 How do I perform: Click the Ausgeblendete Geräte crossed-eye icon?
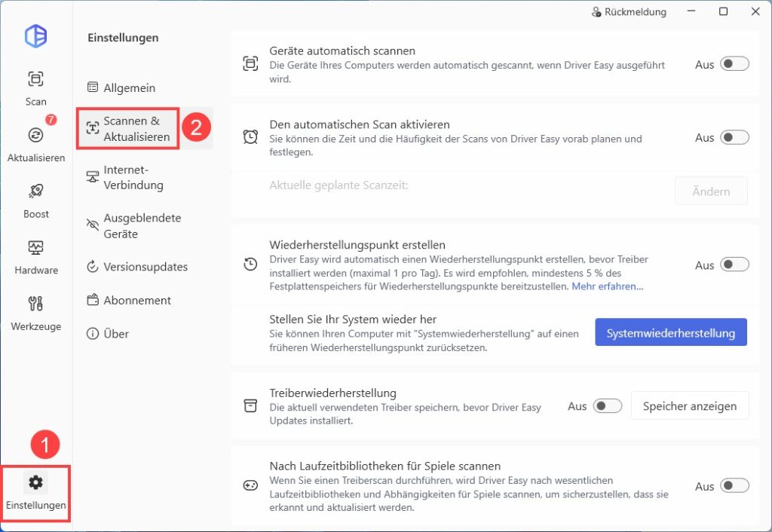click(93, 225)
